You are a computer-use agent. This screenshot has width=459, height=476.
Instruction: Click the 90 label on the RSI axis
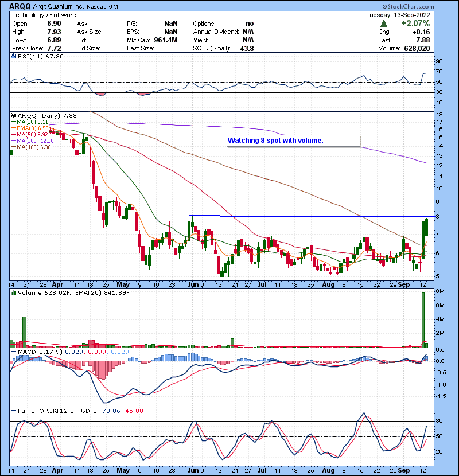[439, 61]
